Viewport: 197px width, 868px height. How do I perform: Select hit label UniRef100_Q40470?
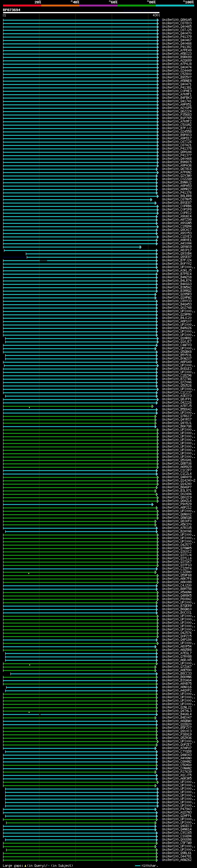coord(177,33)
